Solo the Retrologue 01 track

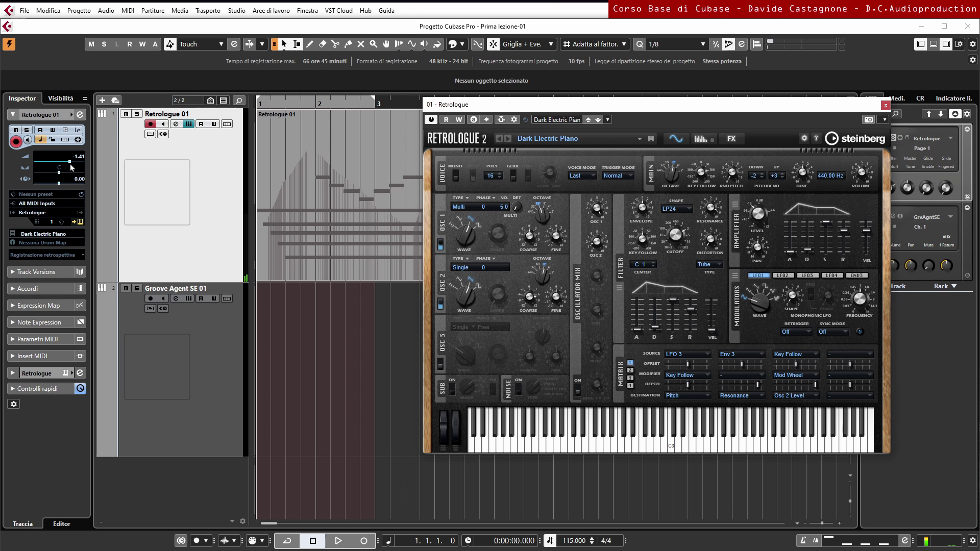click(x=136, y=114)
